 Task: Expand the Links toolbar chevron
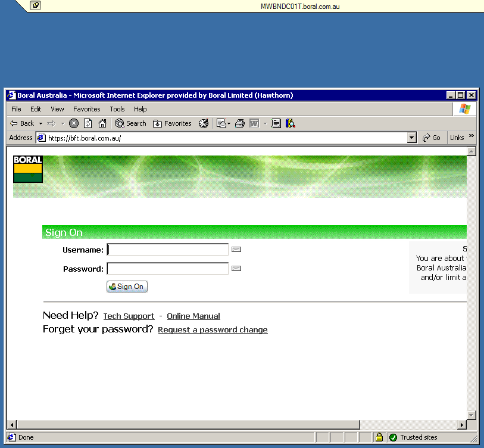[x=471, y=136]
